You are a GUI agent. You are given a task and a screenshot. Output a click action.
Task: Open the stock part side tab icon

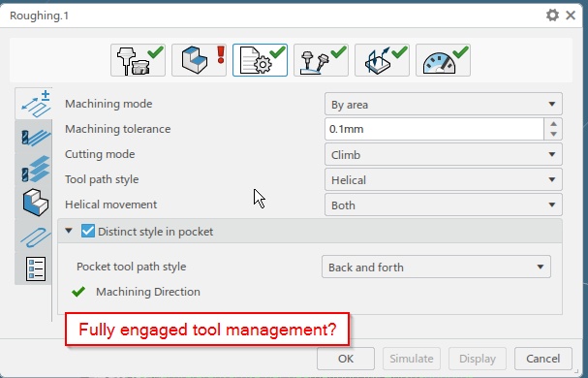coord(35,203)
